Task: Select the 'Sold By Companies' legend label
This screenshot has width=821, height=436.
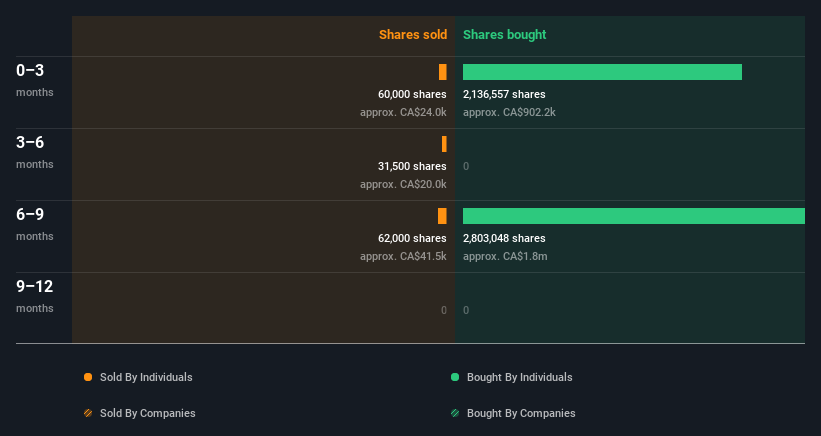Action: tap(148, 413)
